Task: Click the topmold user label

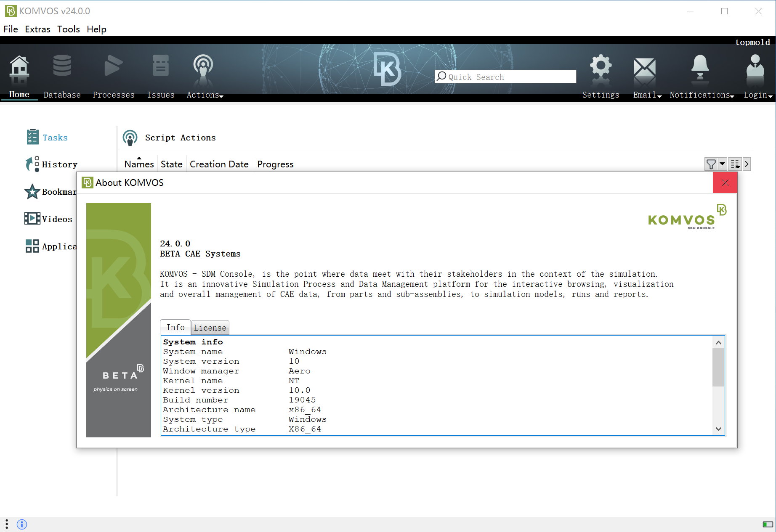Action: [x=752, y=42]
